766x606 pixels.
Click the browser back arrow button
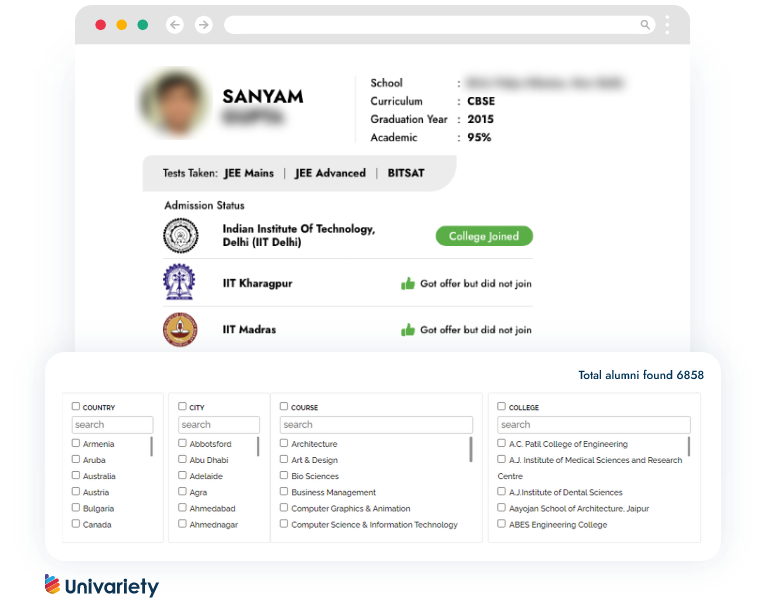[x=176, y=25]
